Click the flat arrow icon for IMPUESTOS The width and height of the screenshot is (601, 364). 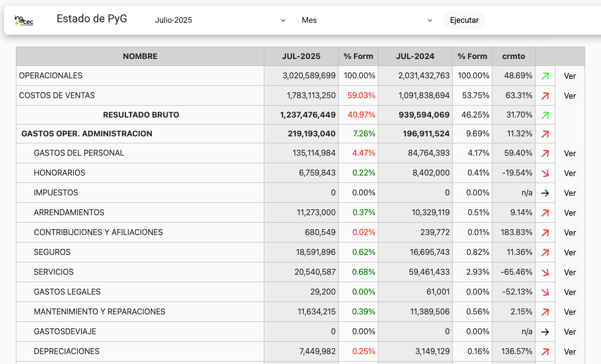(x=545, y=193)
